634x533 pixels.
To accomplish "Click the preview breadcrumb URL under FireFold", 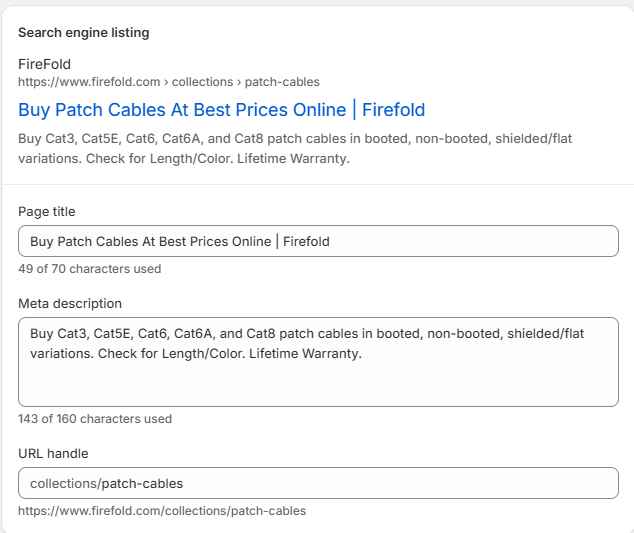I will coord(168,82).
